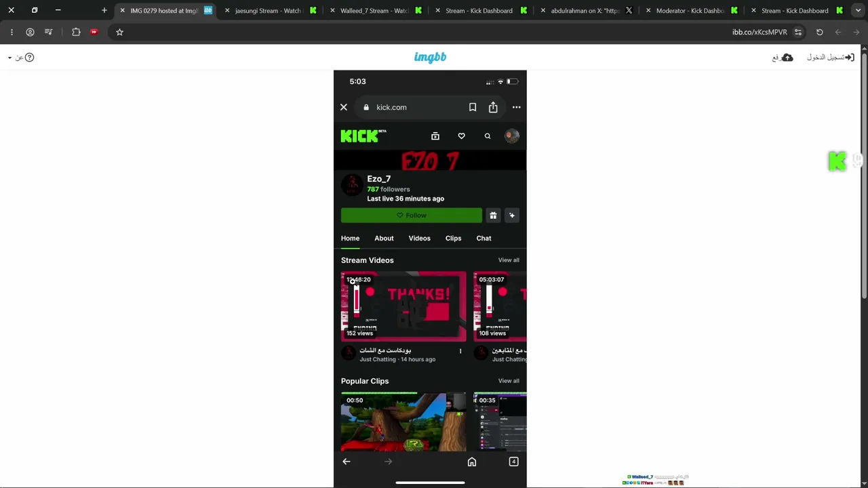Click the Ezo_7 channel avatar
The height and width of the screenshot is (488, 868).
pyautogui.click(x=351, y=185)
